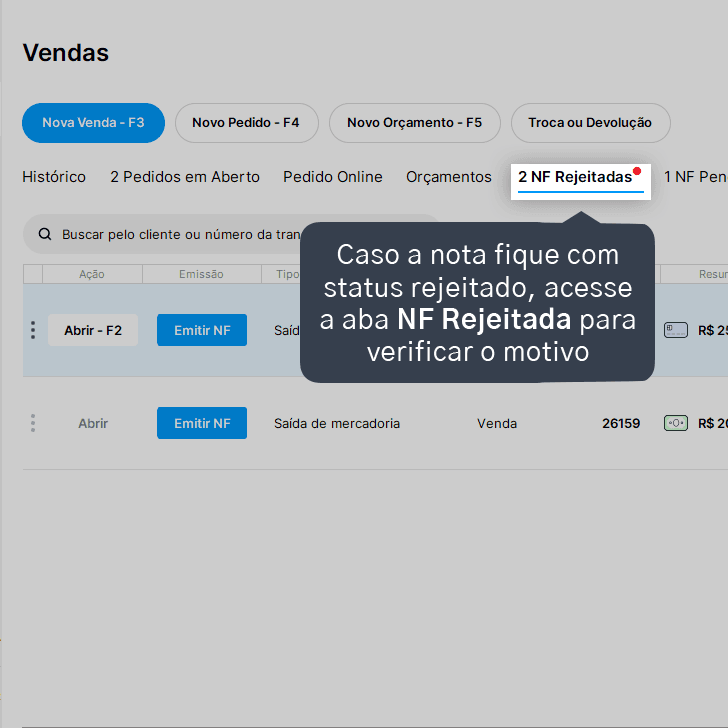Switch to the Histórico tab
The width and height of the screenshot is (728, 728).
click(x=54, y=177)
